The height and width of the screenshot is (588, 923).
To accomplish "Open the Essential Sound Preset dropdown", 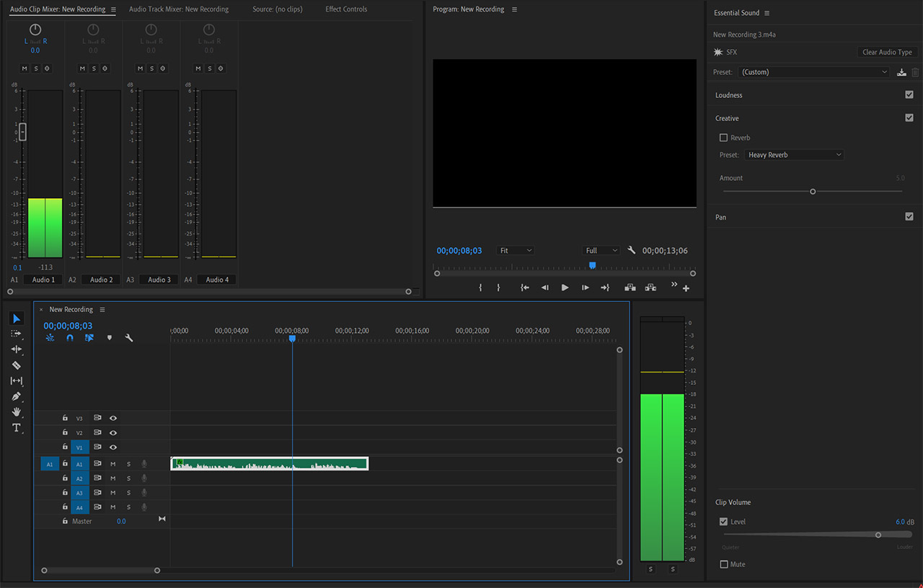I will 815,72.
